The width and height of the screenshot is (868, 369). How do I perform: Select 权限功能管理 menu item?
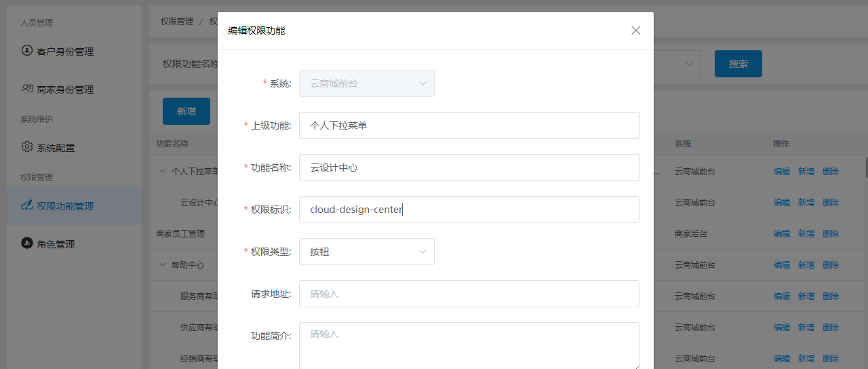(75, 206)
